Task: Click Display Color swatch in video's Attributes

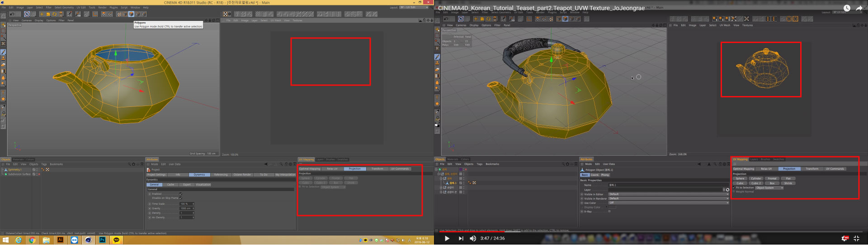Action: click(612, 207)
